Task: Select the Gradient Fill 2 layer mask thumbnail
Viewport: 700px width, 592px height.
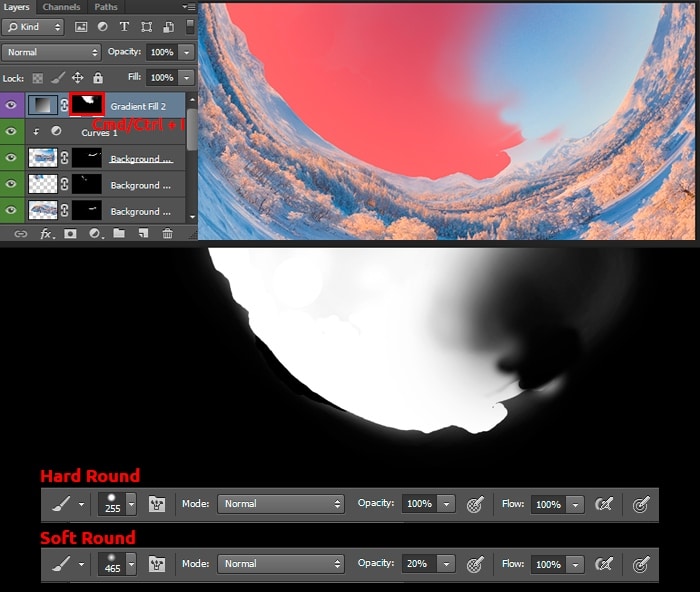Action: tap(87, 104)
